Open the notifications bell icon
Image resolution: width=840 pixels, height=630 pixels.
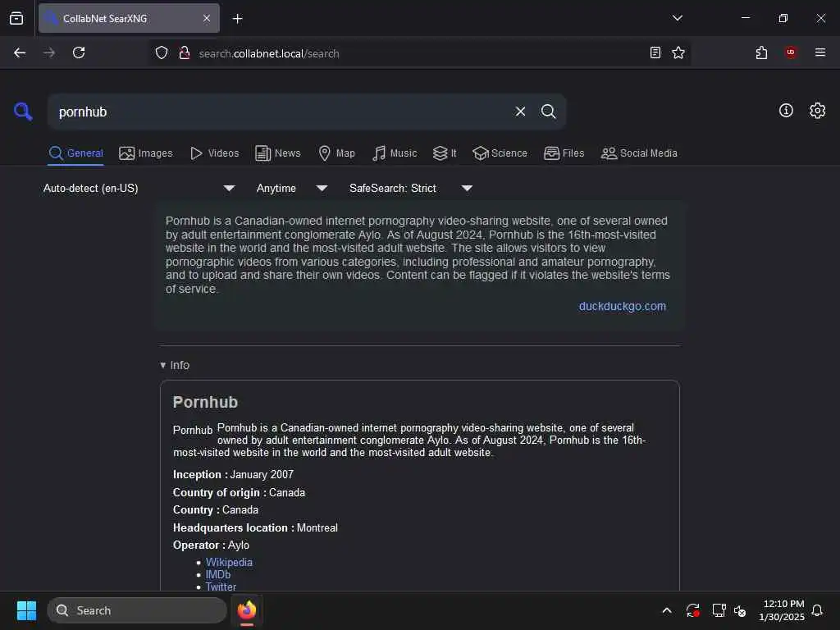point(817,610)
